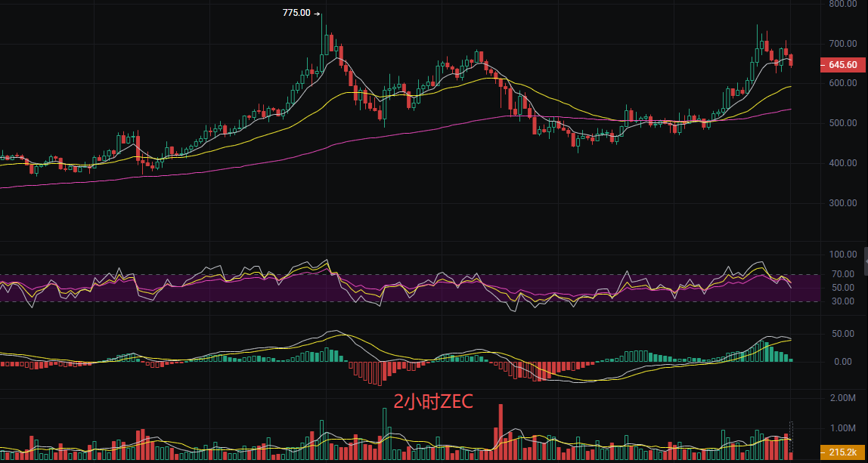This screenshot has height=463, width=868.
Task: Click the 800.00 label on price axis
Action: point(842,4)
